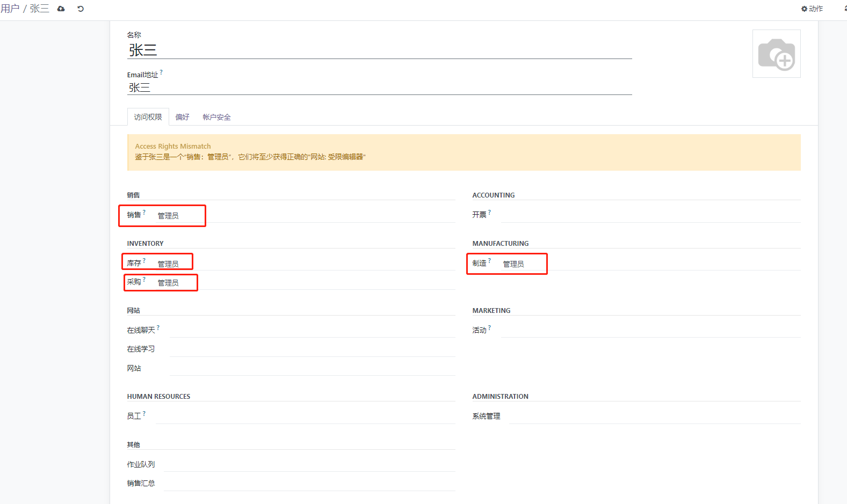This screenshot has height=504, width=847.
Task: Open the 制造 access level dropdown
Action: click(650, 264)
